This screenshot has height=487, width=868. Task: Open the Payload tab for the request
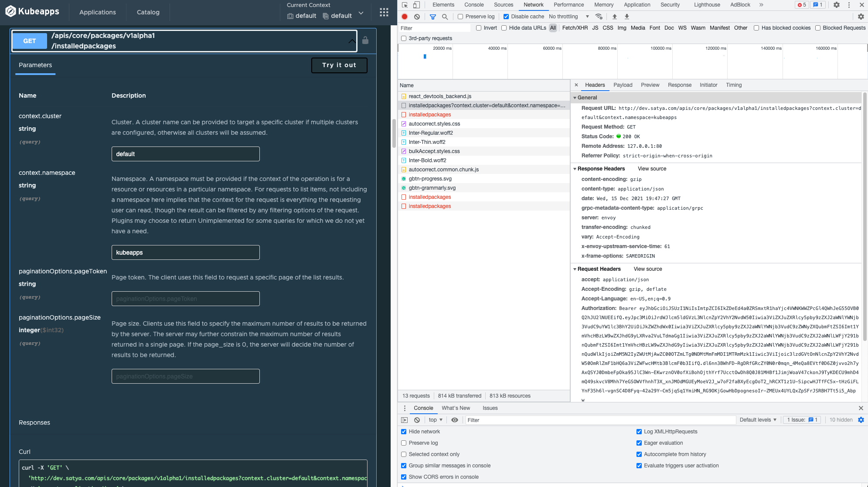coord(623,85)
